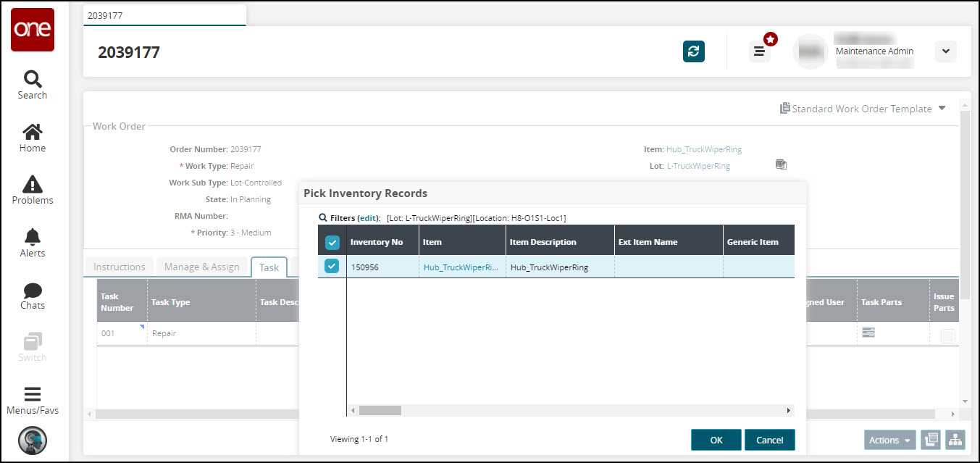Open Search from the left sidebar
980x463 pixels.
(32, 85)
